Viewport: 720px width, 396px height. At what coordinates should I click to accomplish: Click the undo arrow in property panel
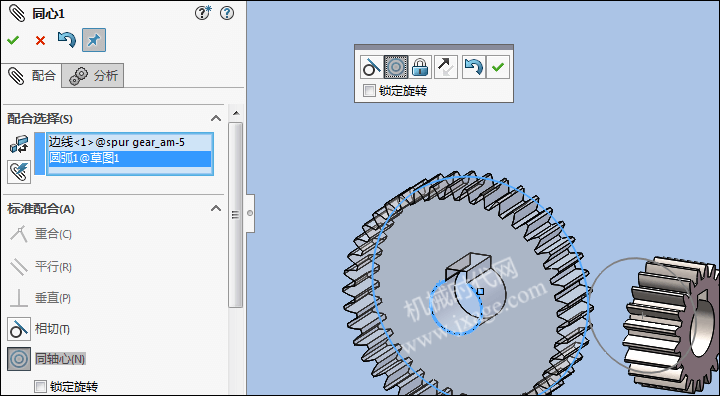pos(67,40)
